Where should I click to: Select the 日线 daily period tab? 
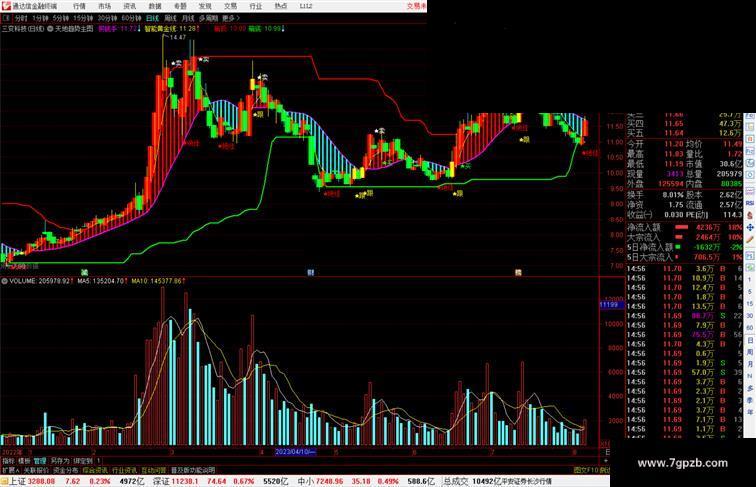pos(152,18)
